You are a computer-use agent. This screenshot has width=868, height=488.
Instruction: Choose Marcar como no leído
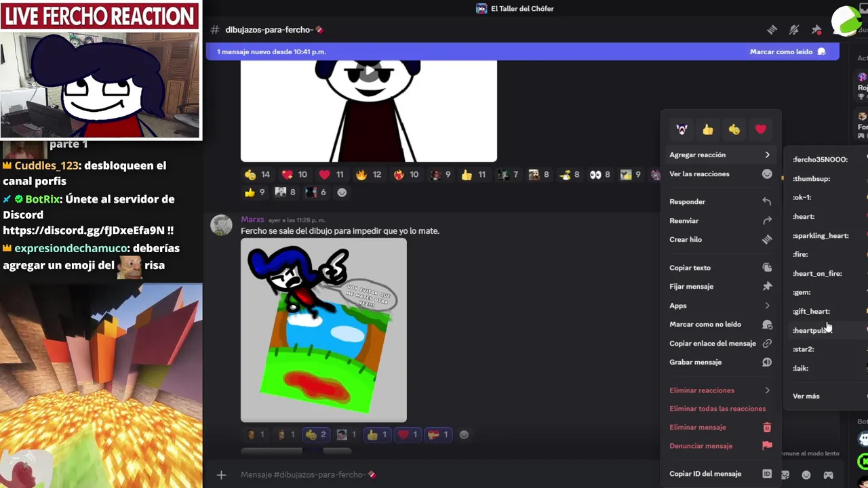pyautogui.click(x=719, y=324)
